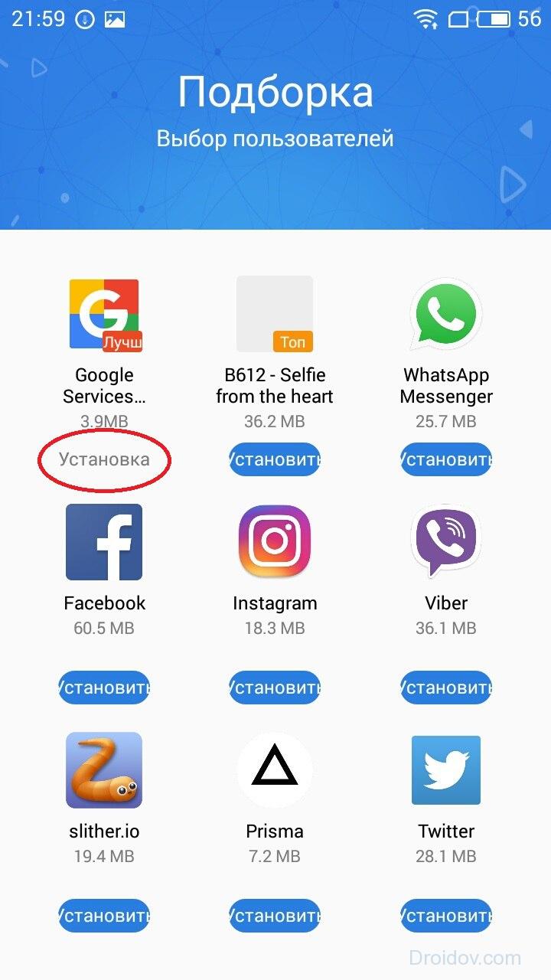Tap the Wi-Fi status bar icon
The height and width of the screenshot is (980, 551).
point(426,18)
